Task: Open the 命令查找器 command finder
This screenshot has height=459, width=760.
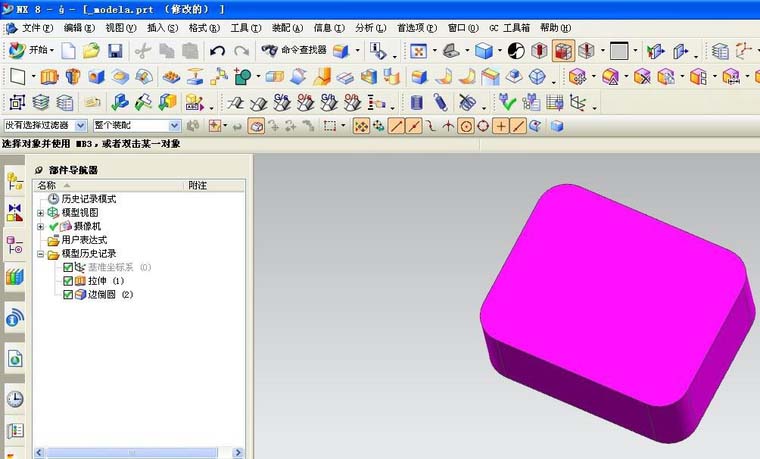Action: pyautogui.click(x=294, y=50)
